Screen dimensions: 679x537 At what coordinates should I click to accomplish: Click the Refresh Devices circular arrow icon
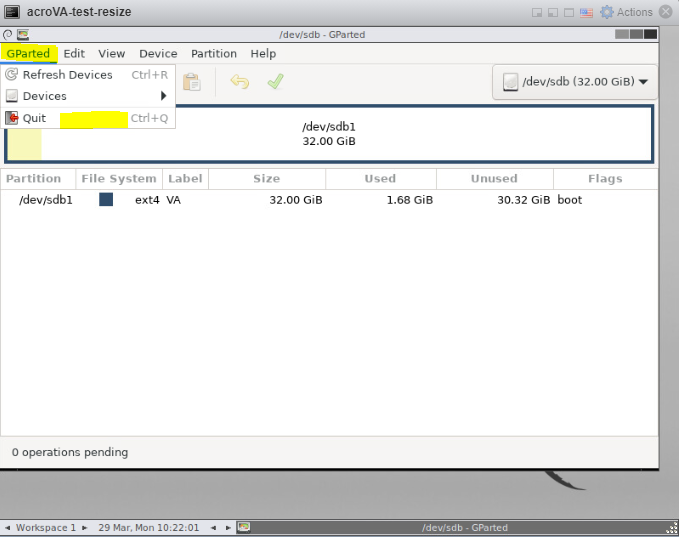coord(12,74)
